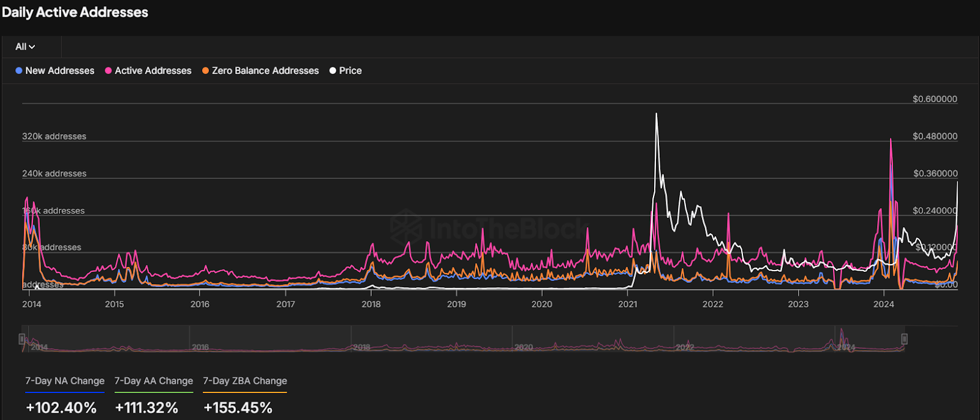
Task: Toggle the New Addresses legend series
Action: pos(55,70)
